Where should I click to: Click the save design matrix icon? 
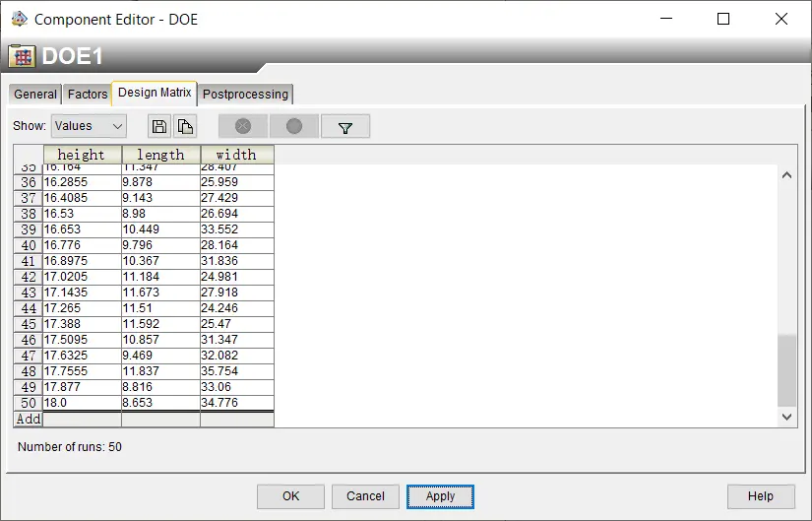159,126
